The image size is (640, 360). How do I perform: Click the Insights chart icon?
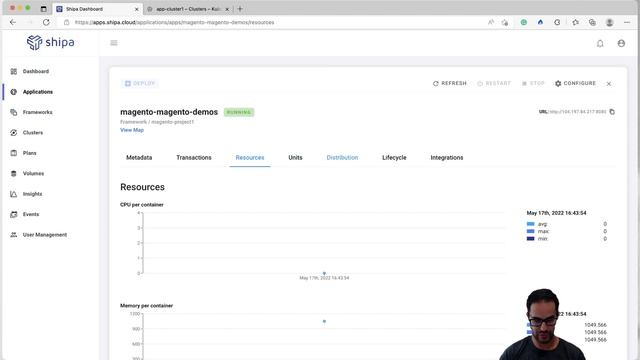click(x=13, y=194)
